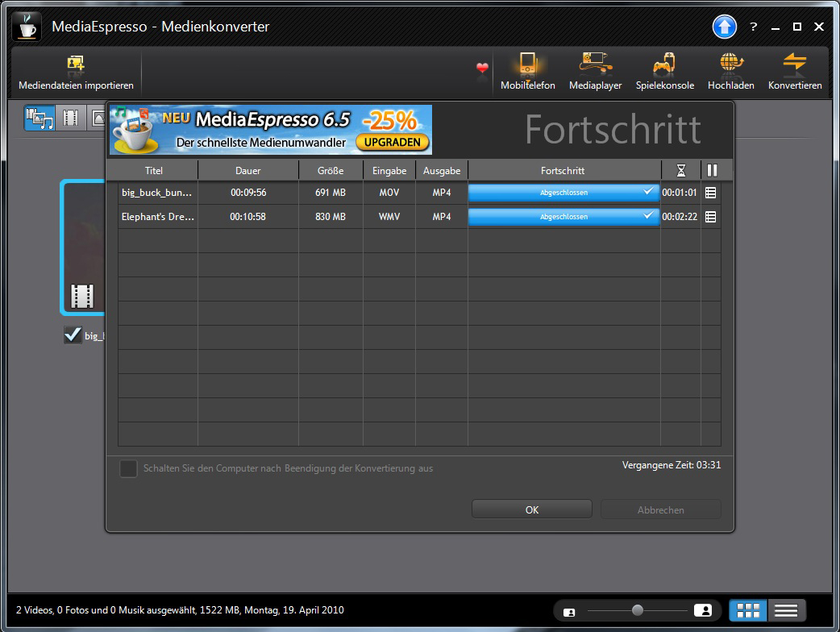840x632 pixels.
Task: Open details icon for Elephant's Dream row
Action: (710, 217)
